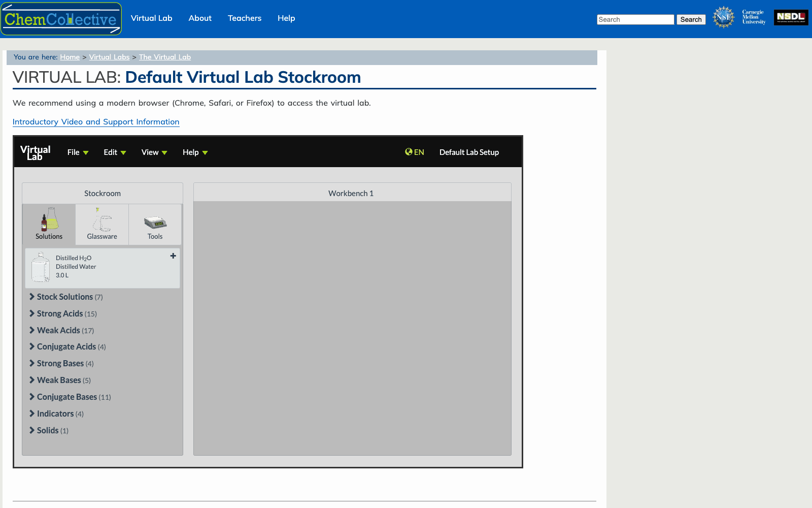Open the Glassware stockroom tab
Screen dimensions: 812x508
[x=102, y=225]
